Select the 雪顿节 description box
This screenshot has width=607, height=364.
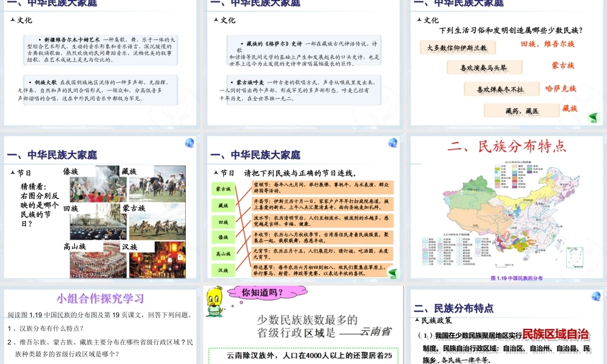coord(322,187)
